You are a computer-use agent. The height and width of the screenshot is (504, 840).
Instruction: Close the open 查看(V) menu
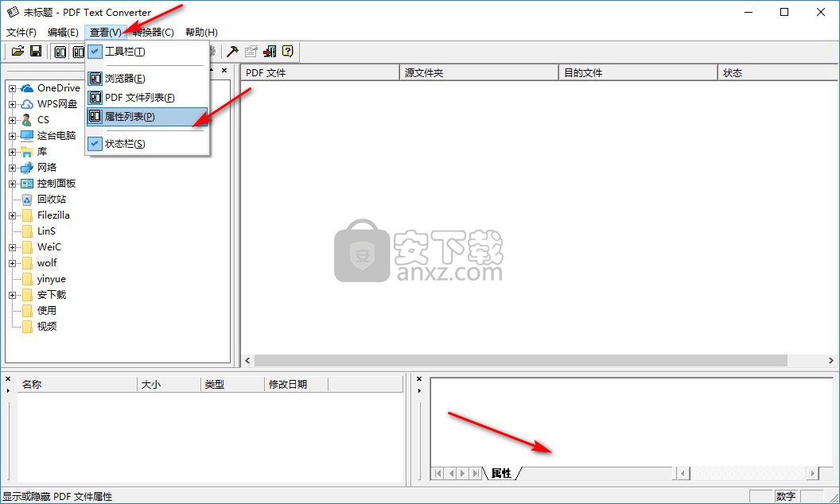(106, 32)
